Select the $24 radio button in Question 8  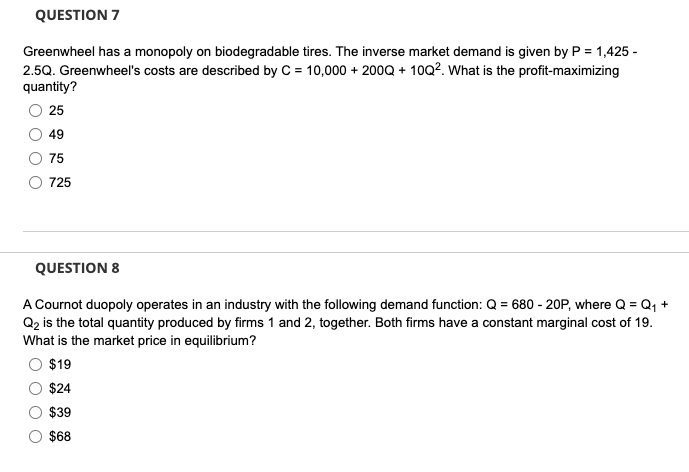click(36, 388)
